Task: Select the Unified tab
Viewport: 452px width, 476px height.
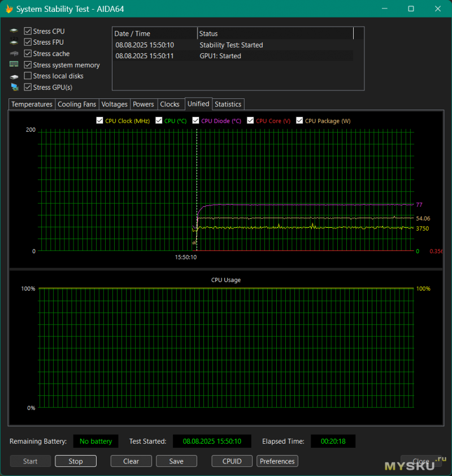Action: point(198,104)
